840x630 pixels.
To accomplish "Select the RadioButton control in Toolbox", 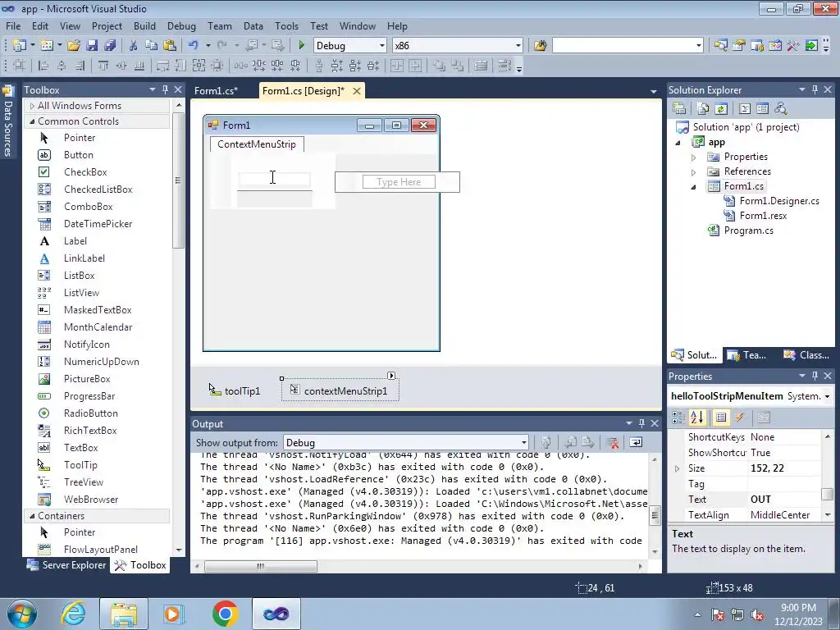I will coord(90,413).
